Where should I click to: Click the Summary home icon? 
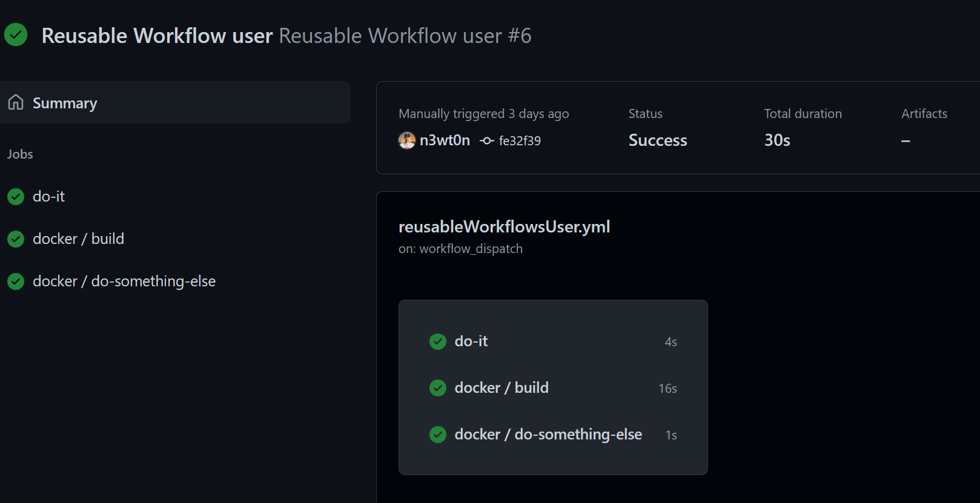(x=16, y=102)
